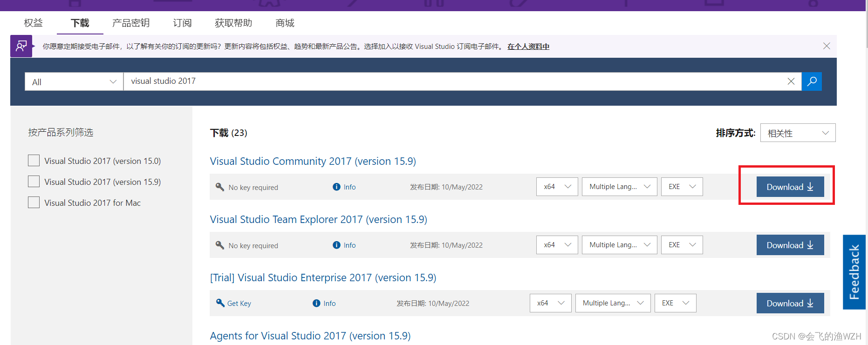Open EXE dropdown for Community 2017
This screenshot has width=868, height=345.
[682, 187]
